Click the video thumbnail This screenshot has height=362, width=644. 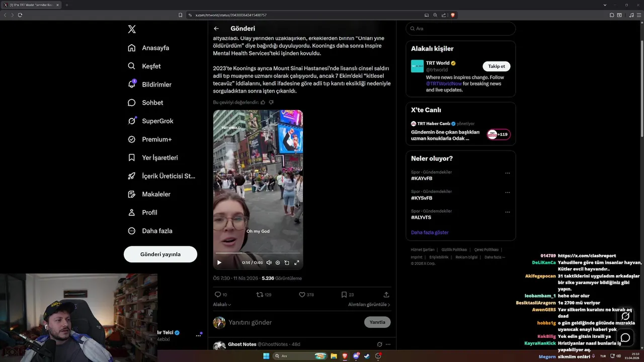pos(258,190)
